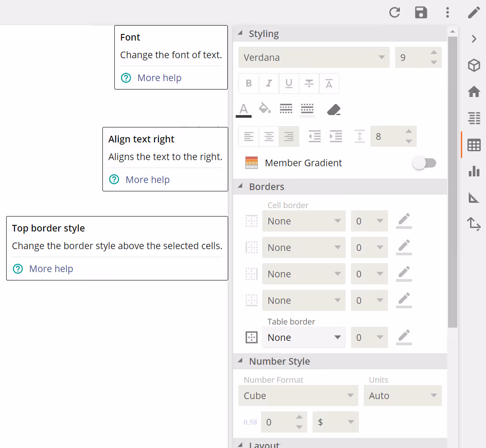Deselect the right alignment toggle
The width and height of the screenshot is (486, 448).
(289, 136)
